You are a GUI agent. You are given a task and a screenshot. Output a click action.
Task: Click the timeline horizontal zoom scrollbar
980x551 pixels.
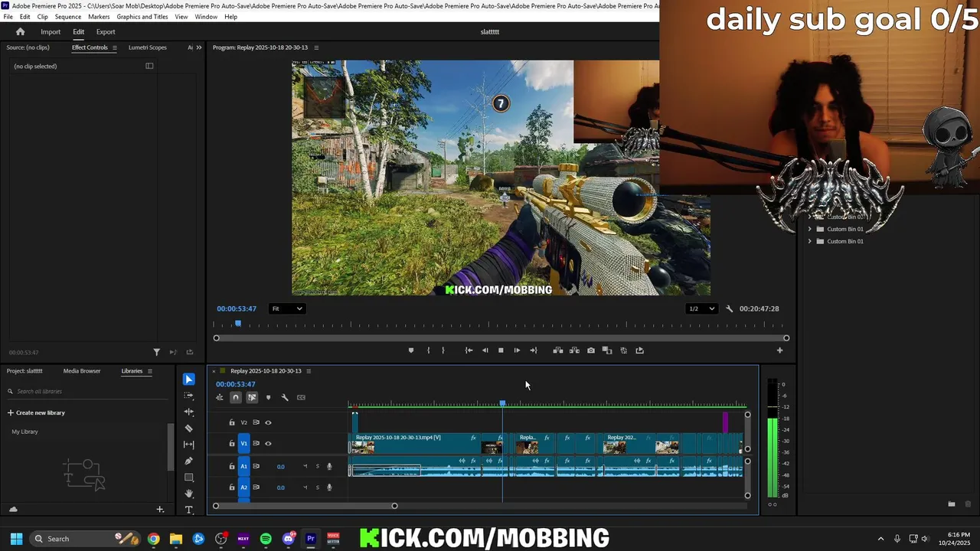(305, 506)
